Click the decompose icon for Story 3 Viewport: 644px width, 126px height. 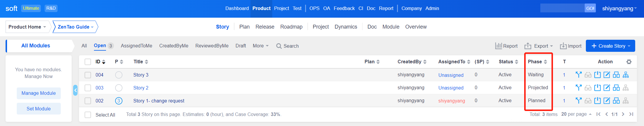click(x=625, y=75)
